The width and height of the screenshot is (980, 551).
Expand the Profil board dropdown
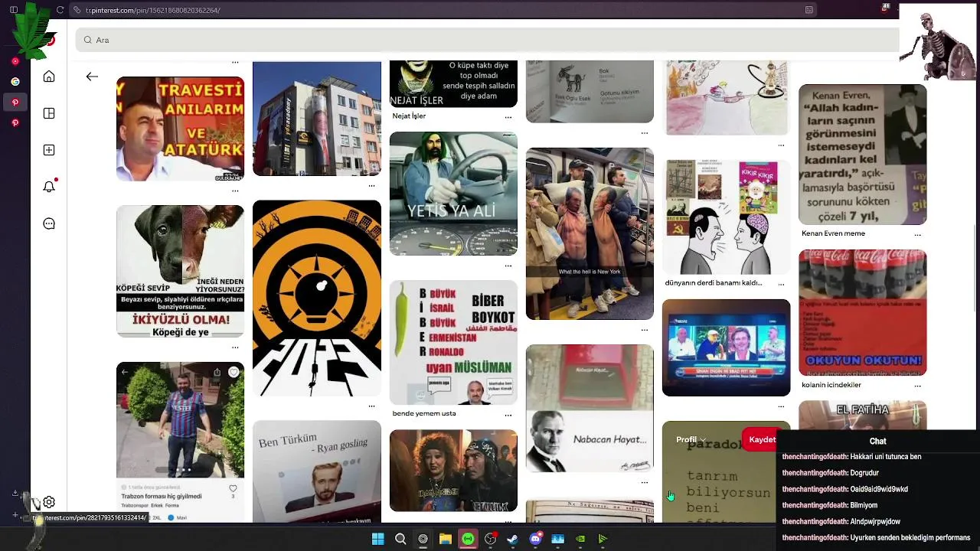(x=691, y=439)
